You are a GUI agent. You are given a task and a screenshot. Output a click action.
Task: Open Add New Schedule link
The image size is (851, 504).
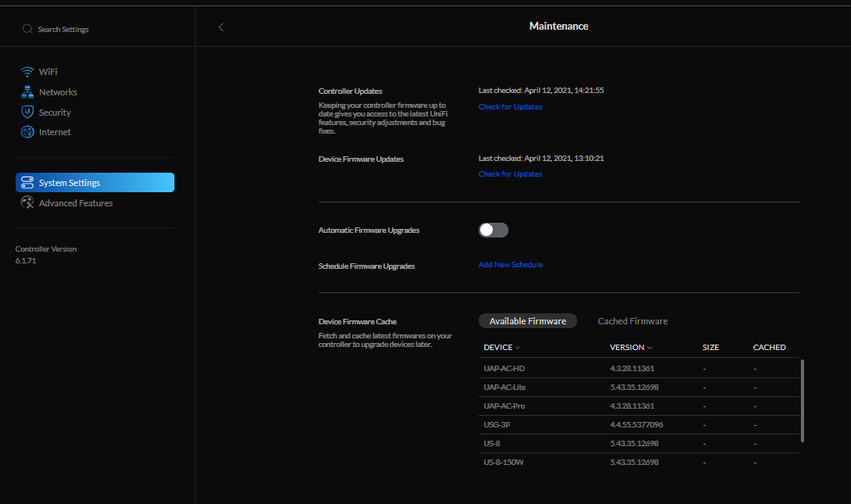(510, 265)
